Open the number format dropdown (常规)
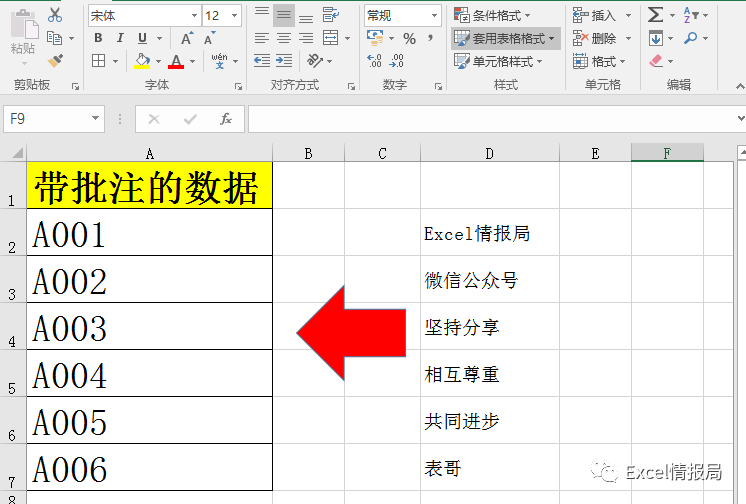 coord(434,16)
